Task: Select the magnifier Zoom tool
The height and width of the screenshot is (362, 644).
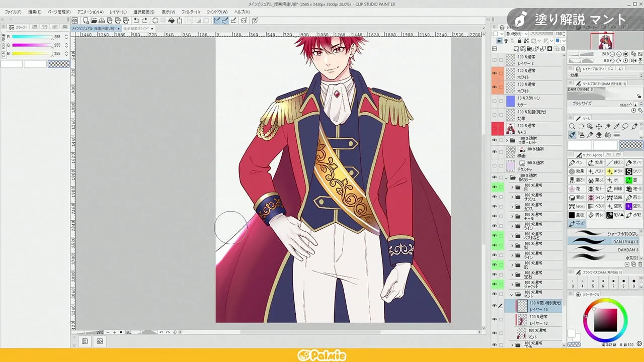Action: (x=572, y=126)
